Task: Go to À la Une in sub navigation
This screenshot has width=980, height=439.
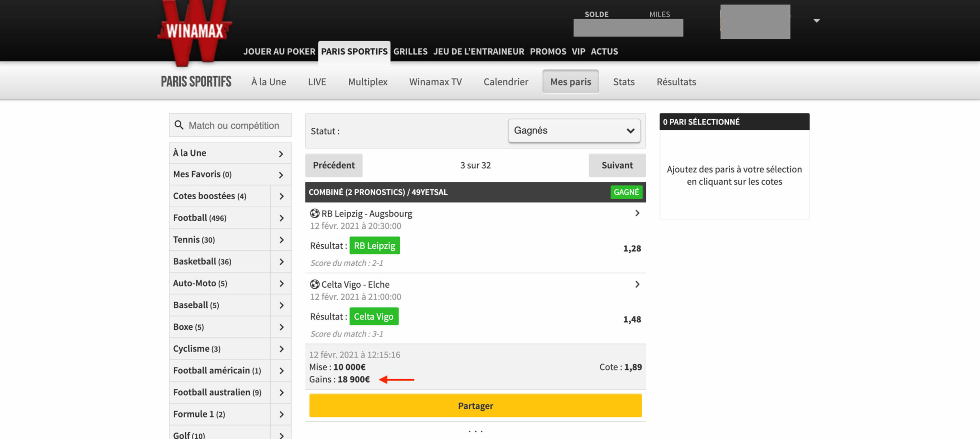Action: click(268, 82)
